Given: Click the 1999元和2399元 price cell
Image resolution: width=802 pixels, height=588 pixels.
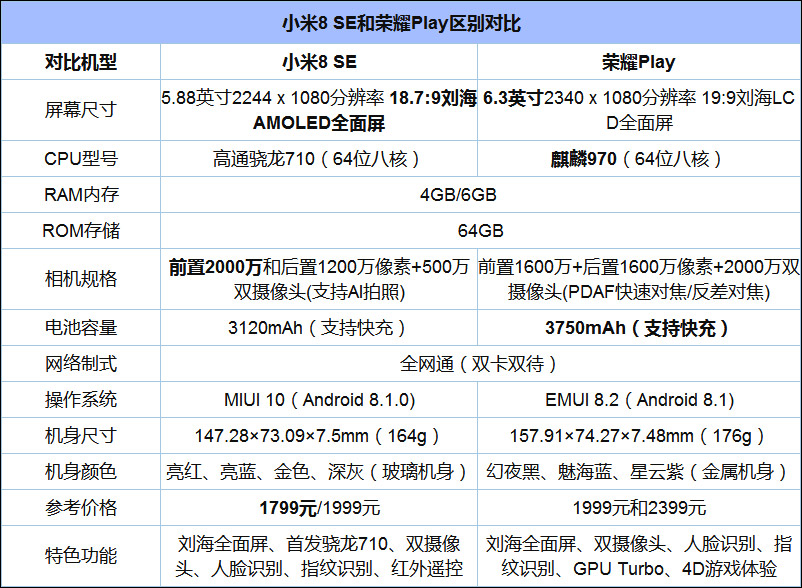Looking at the screenshot, I should click(639, 508).
